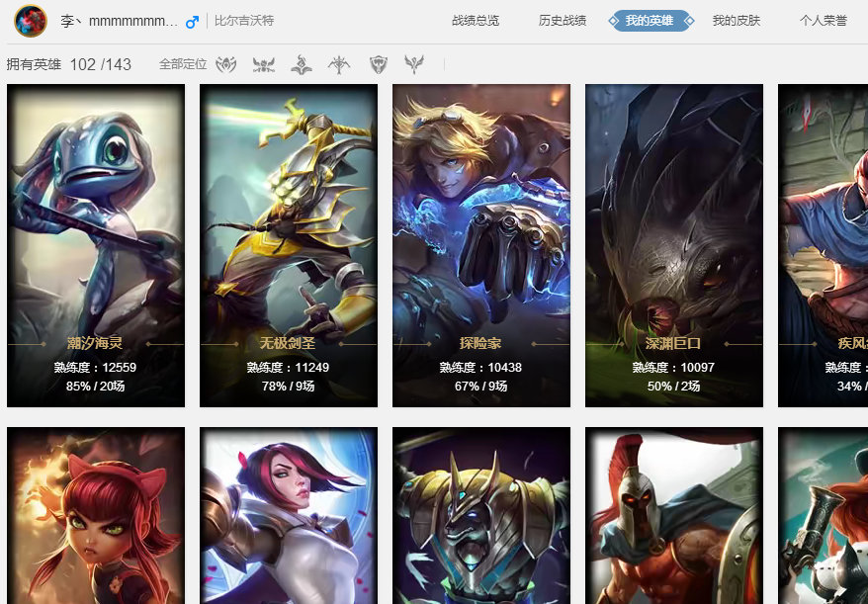The image size is (868, 604).
Task: Click the 78% / 9场 win rate text
Action: click(288, 387)
